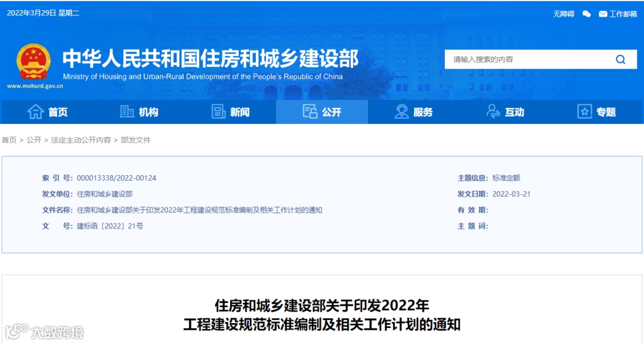Open 法定主动公开内容 breadcrumb link

81,140
